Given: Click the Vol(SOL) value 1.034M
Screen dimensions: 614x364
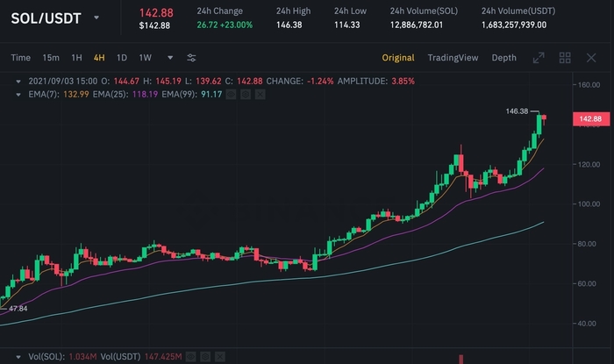Looking at the screenshot, I should click(x=82, y=357).
